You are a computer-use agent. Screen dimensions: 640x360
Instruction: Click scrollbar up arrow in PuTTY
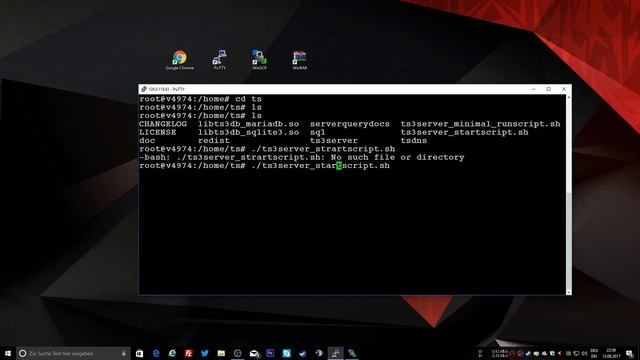point(569,98)
